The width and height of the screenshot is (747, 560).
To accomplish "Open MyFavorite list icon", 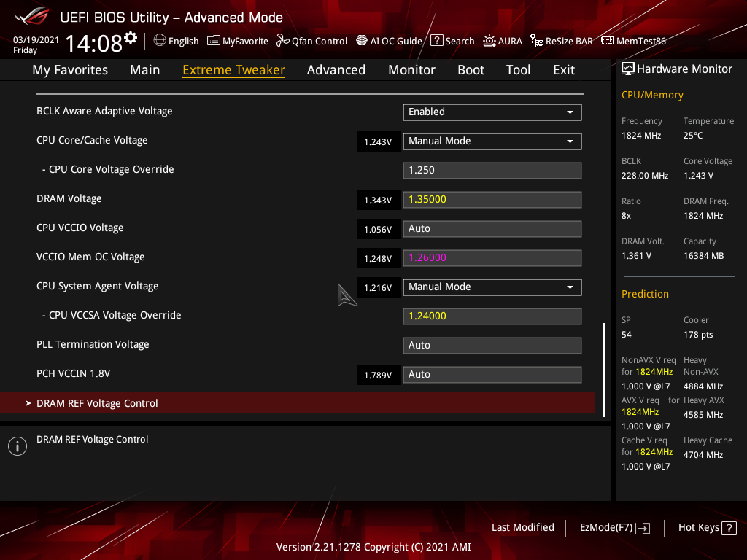I will tap(214, 41).
